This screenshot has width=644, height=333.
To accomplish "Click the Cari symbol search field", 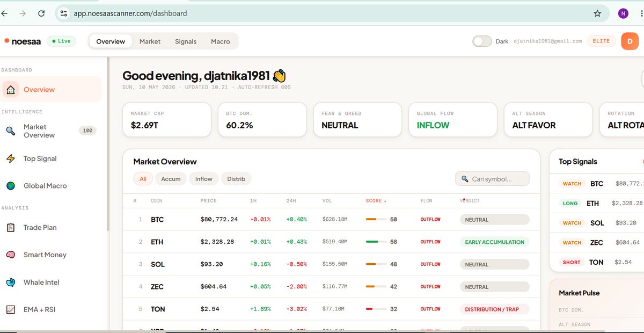I will 492,179.
